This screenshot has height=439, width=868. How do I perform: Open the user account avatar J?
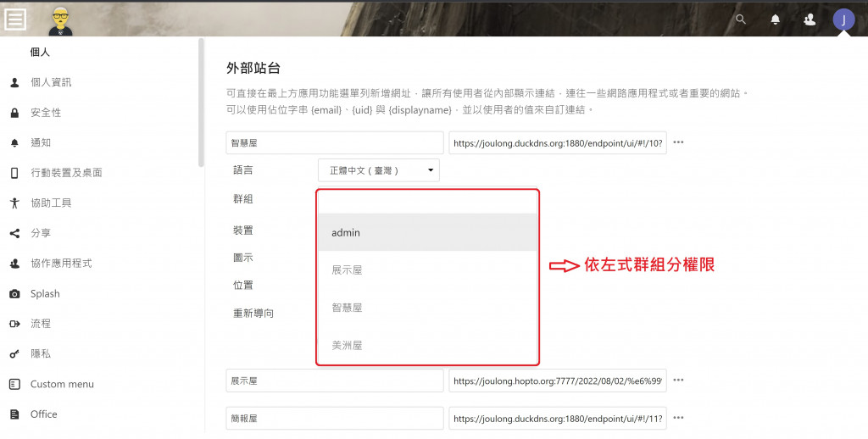click(x=843, y=20)
